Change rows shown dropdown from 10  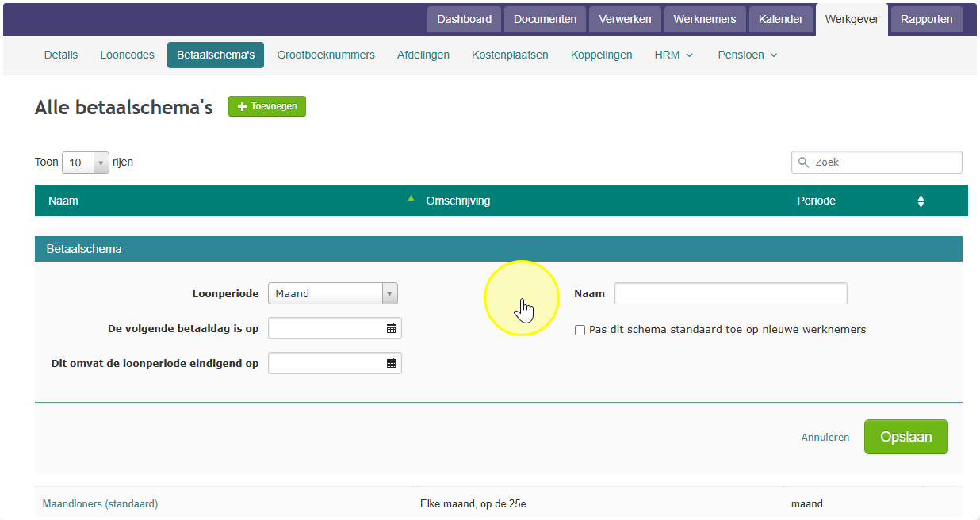85,162
